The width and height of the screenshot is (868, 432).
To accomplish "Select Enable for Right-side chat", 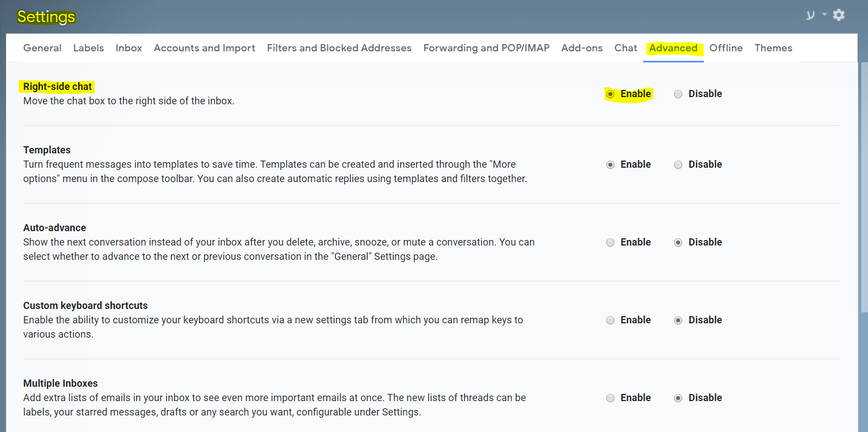I will pos(611,94).
